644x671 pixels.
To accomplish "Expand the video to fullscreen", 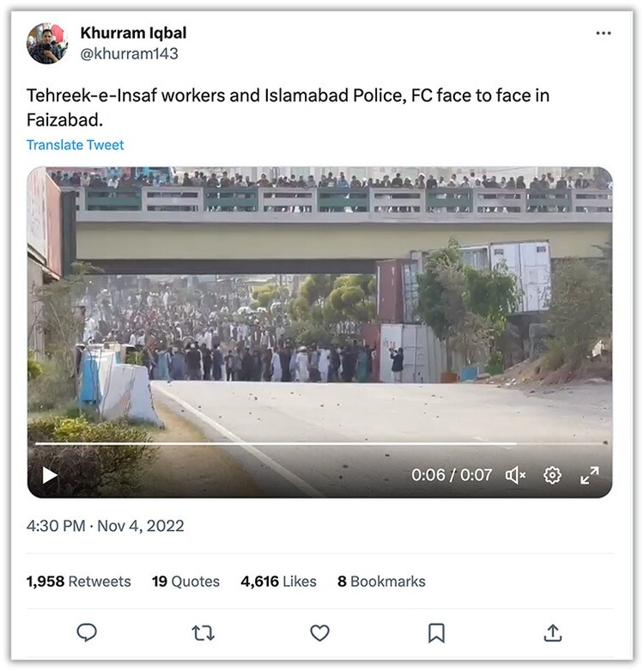I will tap(590, 475).
